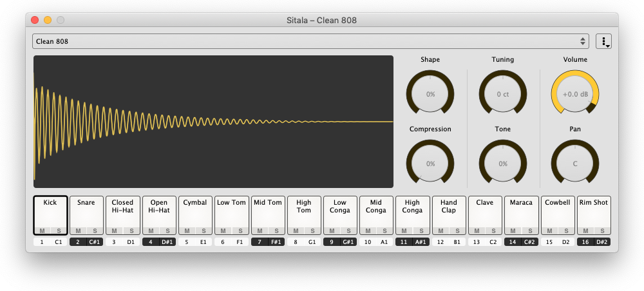Select the Hand Clap pad
Screen dimensions: 644x291
tap(449, 216)
